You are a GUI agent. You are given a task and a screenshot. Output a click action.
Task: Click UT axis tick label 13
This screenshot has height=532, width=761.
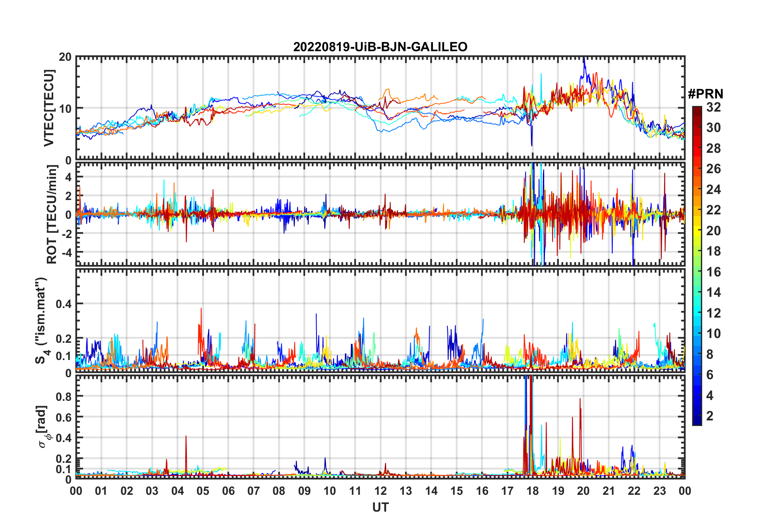[406, 491]
